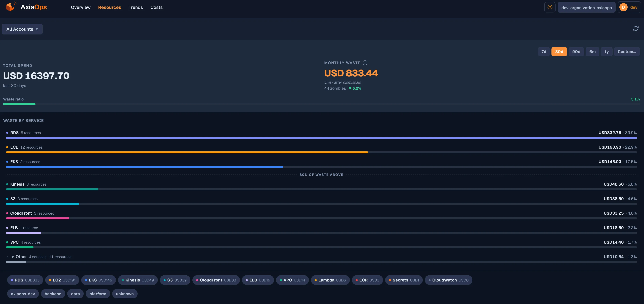Toggle the VPC USD14 filter chip
The width and height of the screenshot is (644, 304).
tap(292, 280)
